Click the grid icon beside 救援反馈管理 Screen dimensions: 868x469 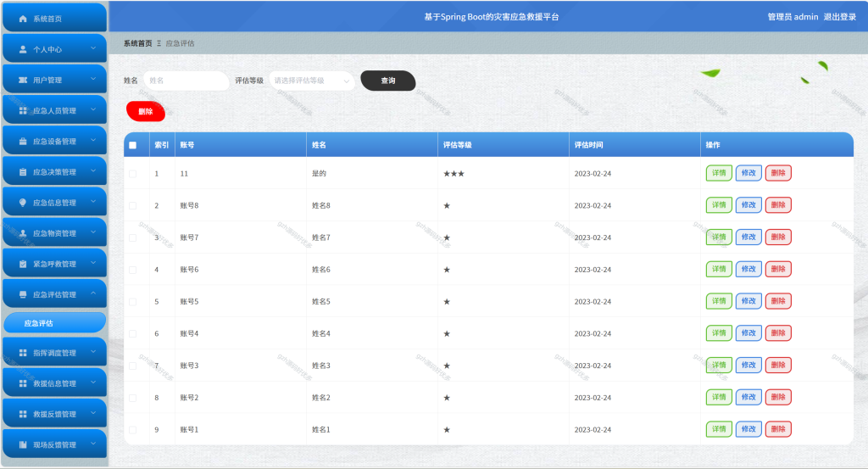[23, 414]
